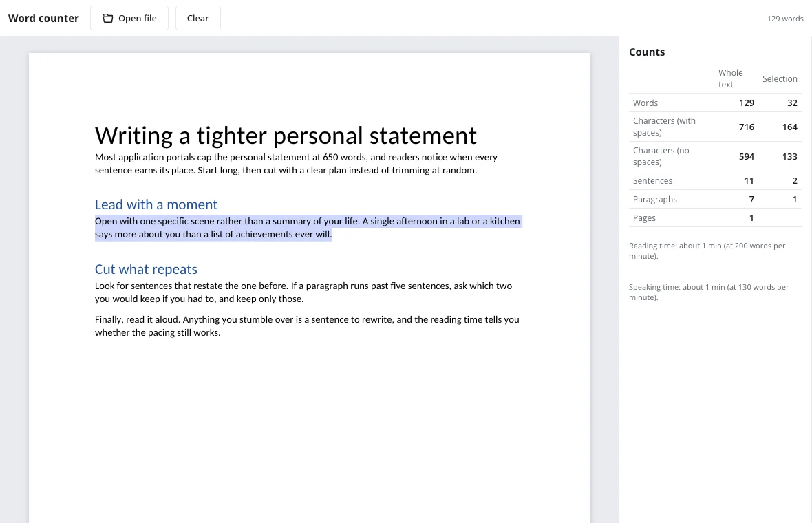Click the Speaking time note
This screenshot has width=812, height=523.
click(708, 292)
